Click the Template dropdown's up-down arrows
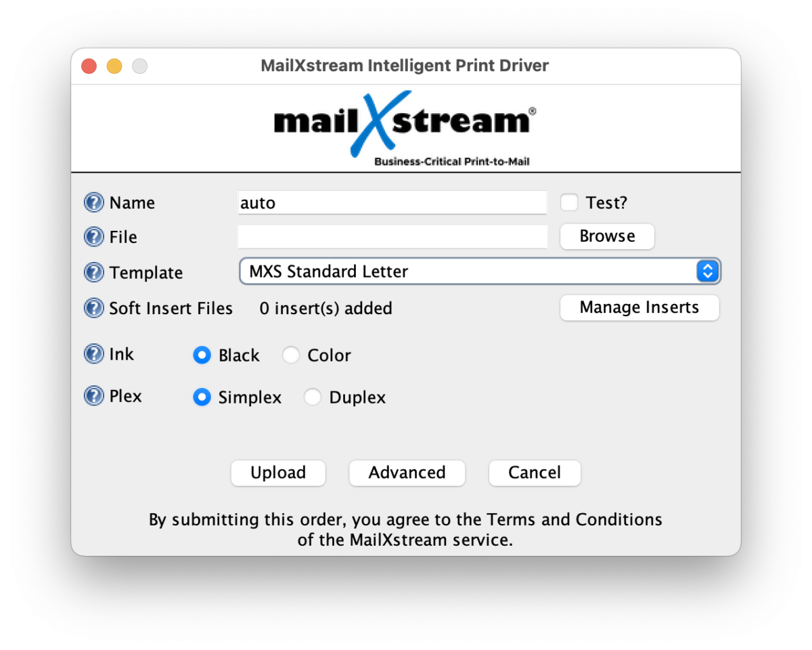The image size is (812, 650). tap(708, 271)
